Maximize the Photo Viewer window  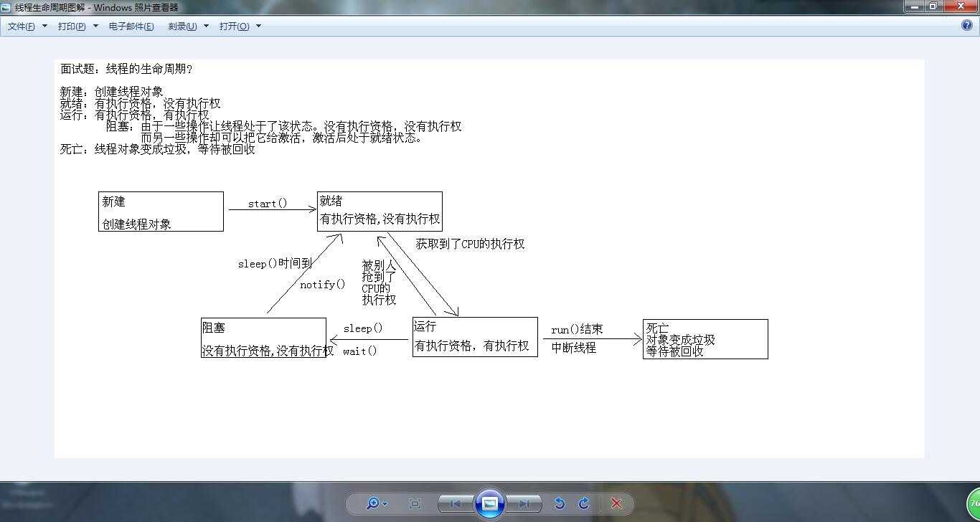tap(933, 6)
